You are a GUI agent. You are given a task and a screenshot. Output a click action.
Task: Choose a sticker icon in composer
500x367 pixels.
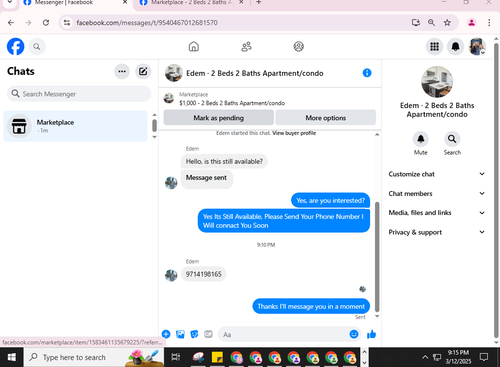(194, 334)
